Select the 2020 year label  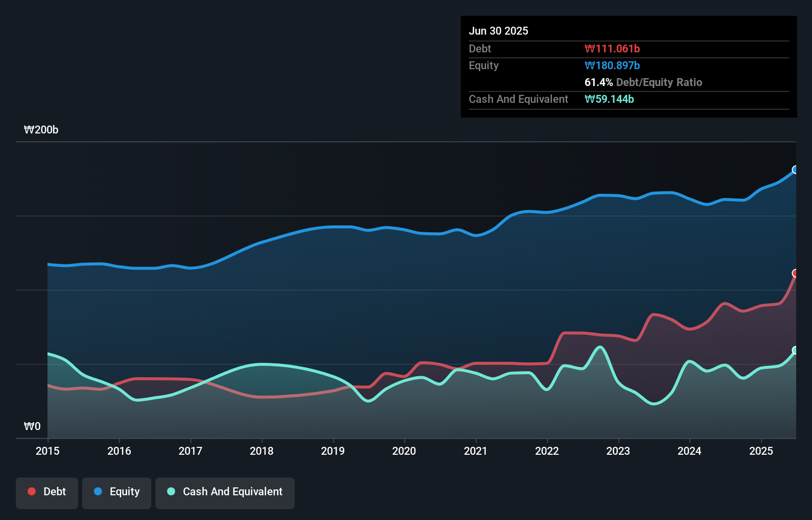point(404,451)
